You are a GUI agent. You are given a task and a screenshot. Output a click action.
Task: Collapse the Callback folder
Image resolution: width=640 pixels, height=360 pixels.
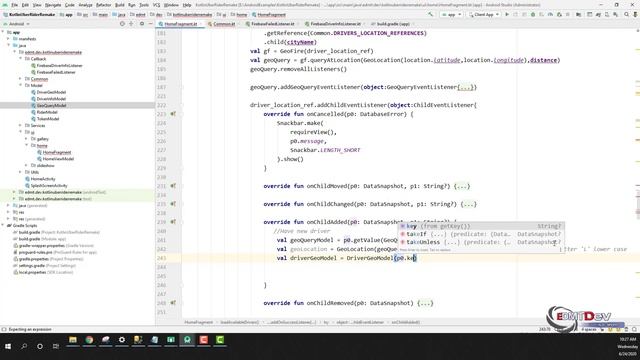pyautogui.click(x=20, y=59)
